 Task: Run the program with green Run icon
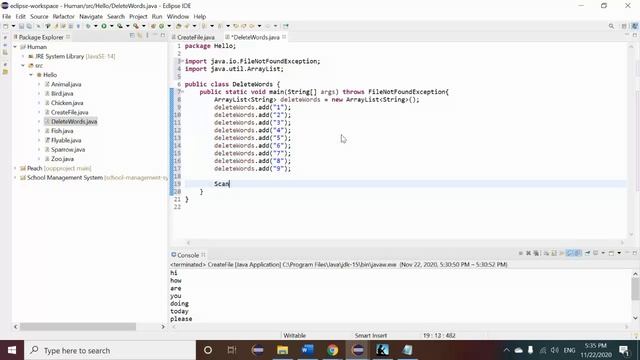104,26
